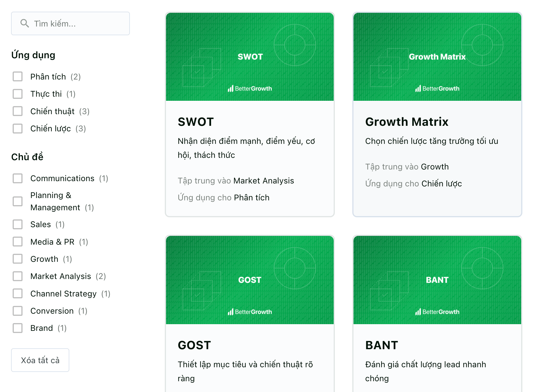Open the Growth Matrix title link
Viewport: 534px width, 392px height.
[407, 122]
